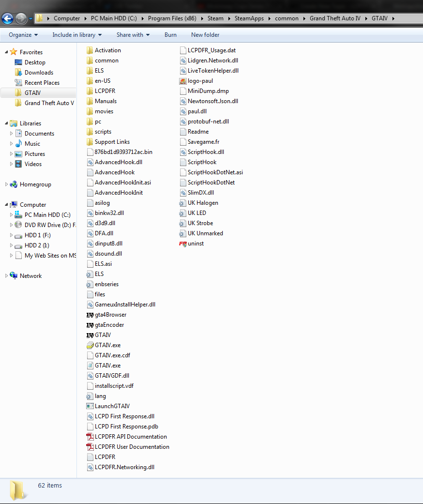
Task: Open the Organize menu
Action: [x=23, y=35]
